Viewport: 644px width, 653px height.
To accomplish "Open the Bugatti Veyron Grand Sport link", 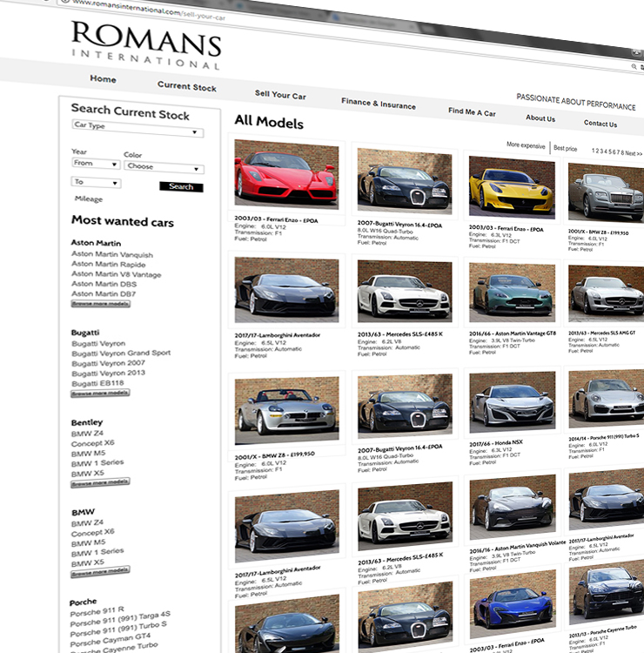I will pos(121,353).
